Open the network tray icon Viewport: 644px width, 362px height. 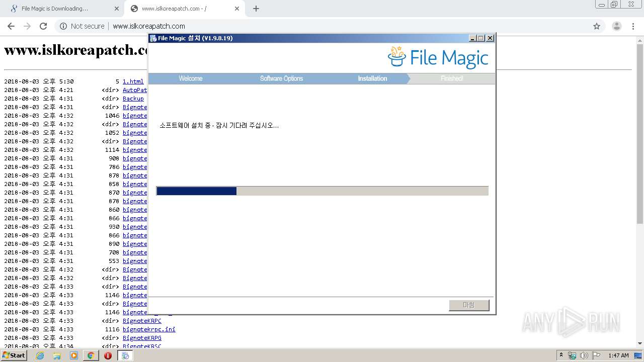(x=572, y=355)
